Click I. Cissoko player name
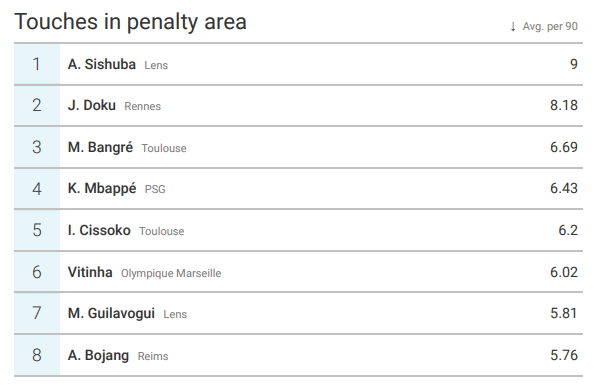The height and width of the screenshot is (386, 597). pyautogui.click(x=99, y=230)
